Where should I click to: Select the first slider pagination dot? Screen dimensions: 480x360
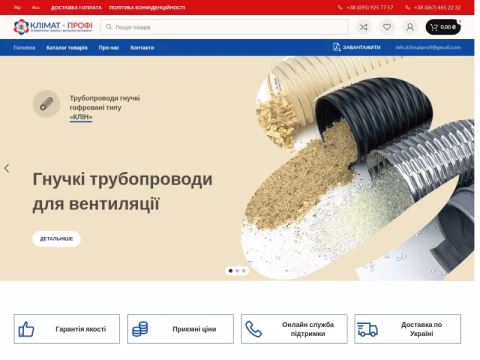pyautogui.click(x=230, y=271)
